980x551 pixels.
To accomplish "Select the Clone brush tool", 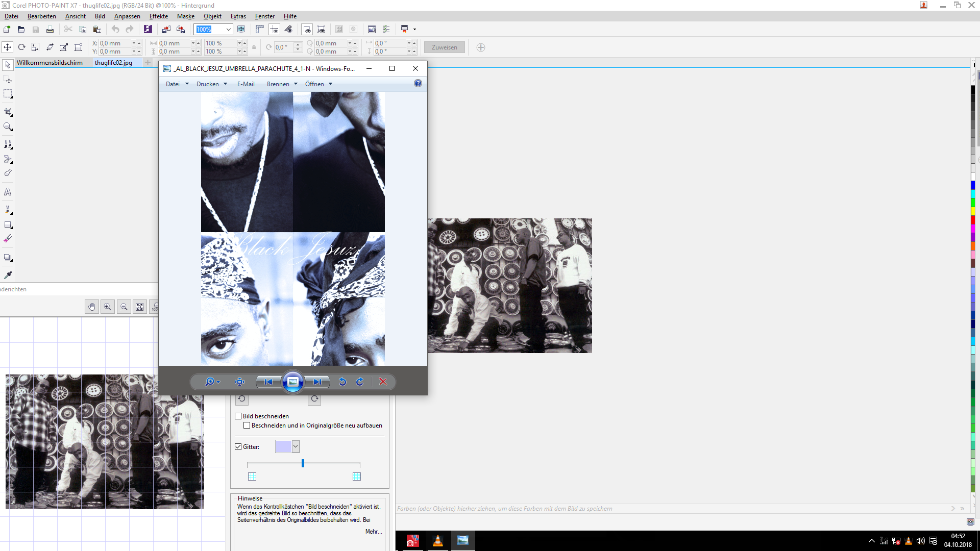I will [x=8, y=144].
